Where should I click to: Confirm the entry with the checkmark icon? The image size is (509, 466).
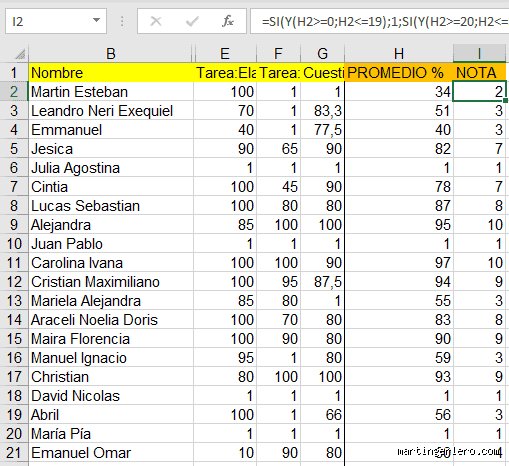tap(192, 21)
